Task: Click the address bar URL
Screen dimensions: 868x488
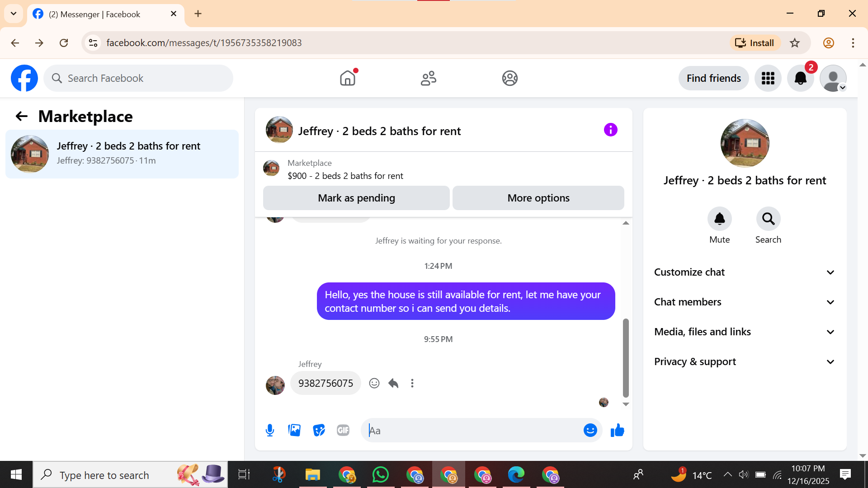Action: (204, 43)
